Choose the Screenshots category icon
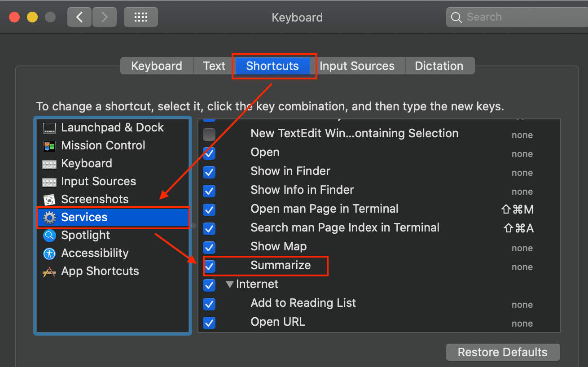 [49, 200]
